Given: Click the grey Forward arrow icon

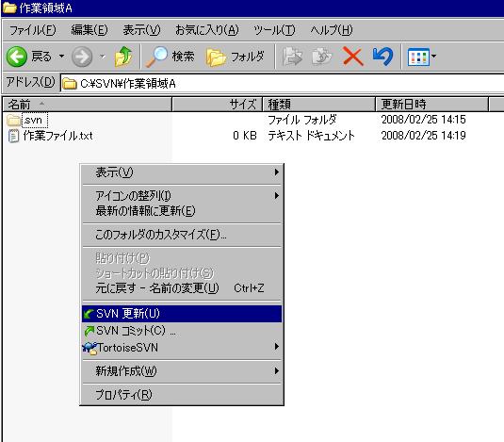Looking at the screenshot, I should 82,57.
